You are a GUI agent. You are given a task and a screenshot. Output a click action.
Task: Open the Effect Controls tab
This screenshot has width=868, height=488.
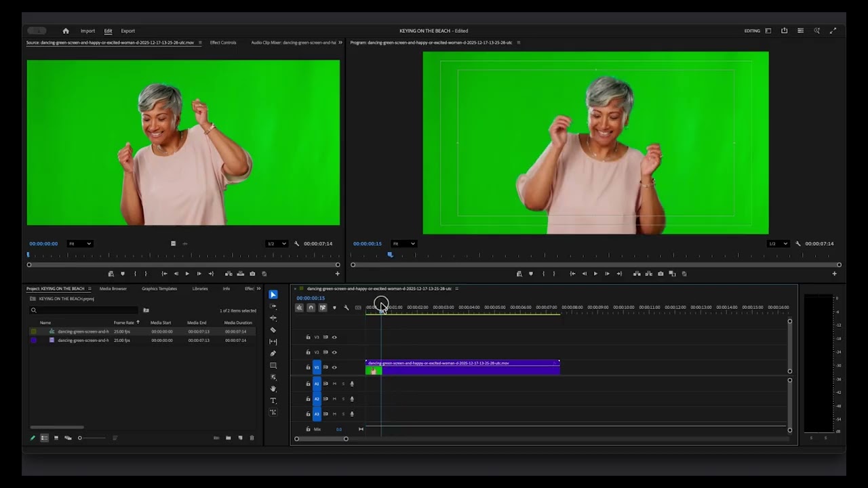[x=223, y=43]
